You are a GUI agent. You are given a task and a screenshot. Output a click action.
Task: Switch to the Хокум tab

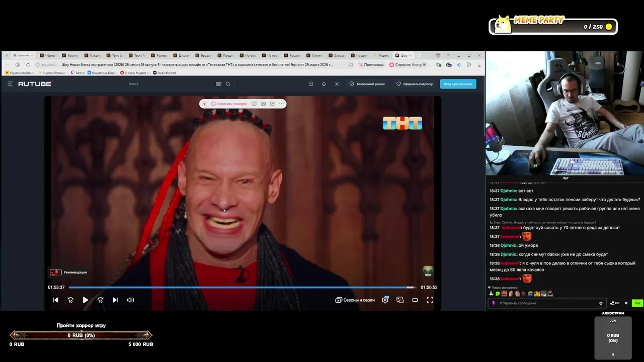click(x=314, y=55)
